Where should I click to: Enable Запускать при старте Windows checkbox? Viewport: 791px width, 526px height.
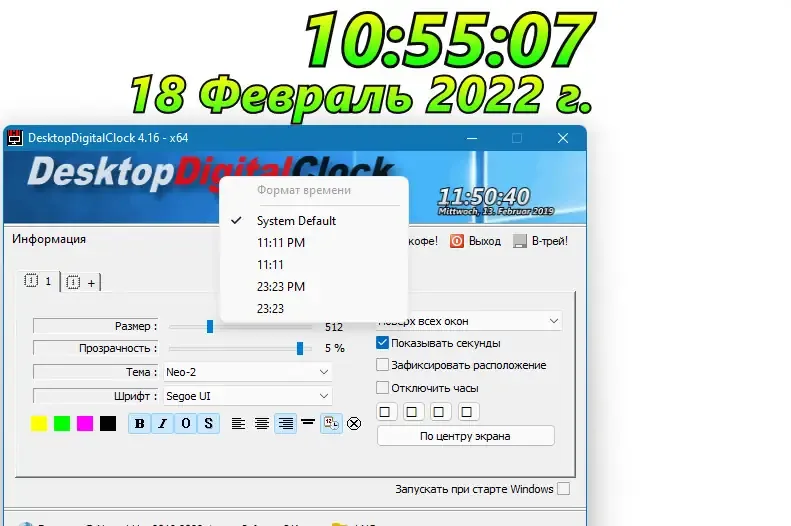(x=564, y=489)
